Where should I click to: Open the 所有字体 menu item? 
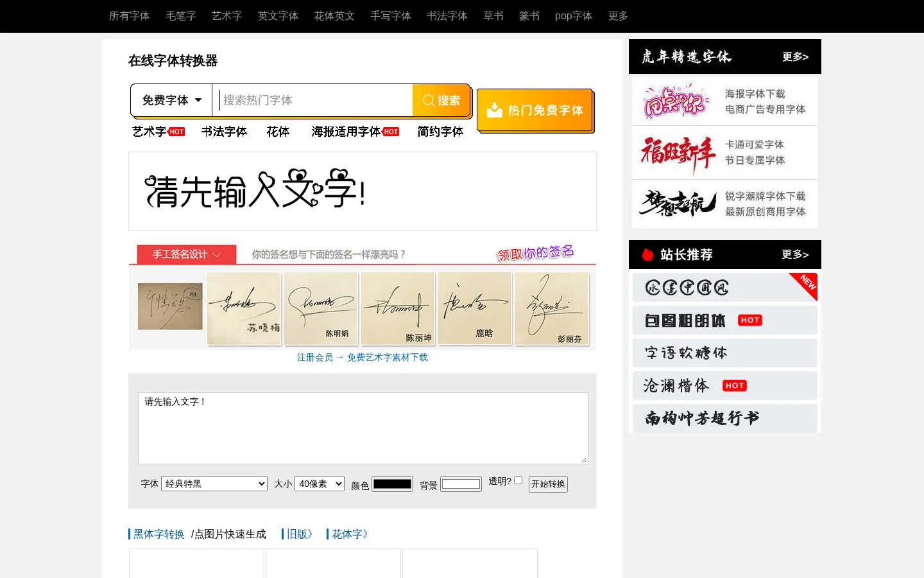click(130, 16)
